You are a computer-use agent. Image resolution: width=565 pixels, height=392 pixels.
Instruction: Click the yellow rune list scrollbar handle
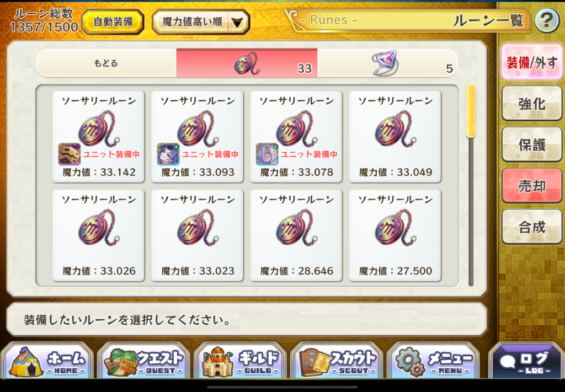(x=471, y=111)
